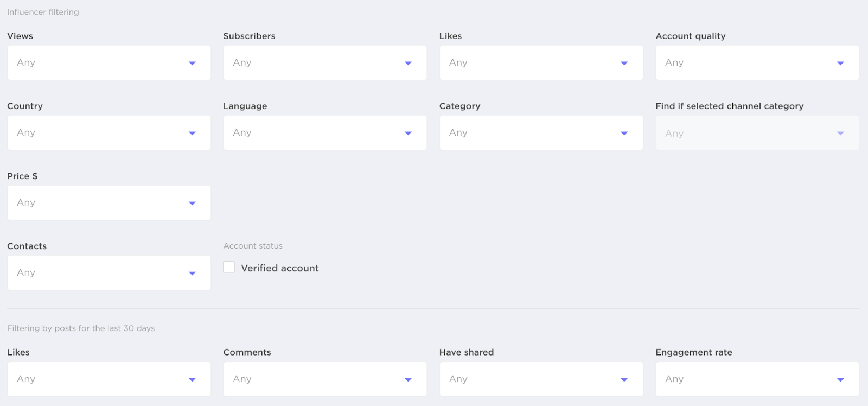Click the 'Account status' label
868x406 pixels.
click(253, 246)
